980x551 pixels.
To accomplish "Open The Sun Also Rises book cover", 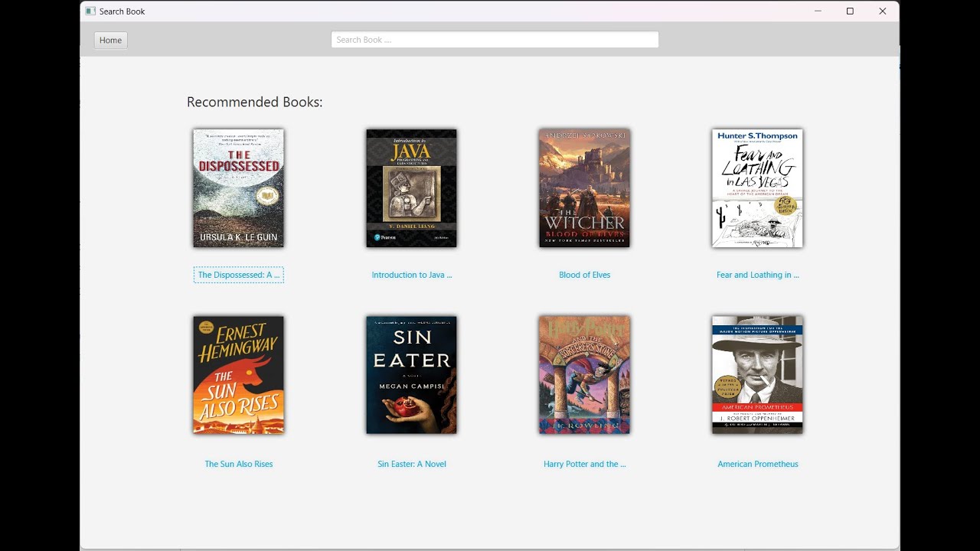I will [x=238, y=375].
